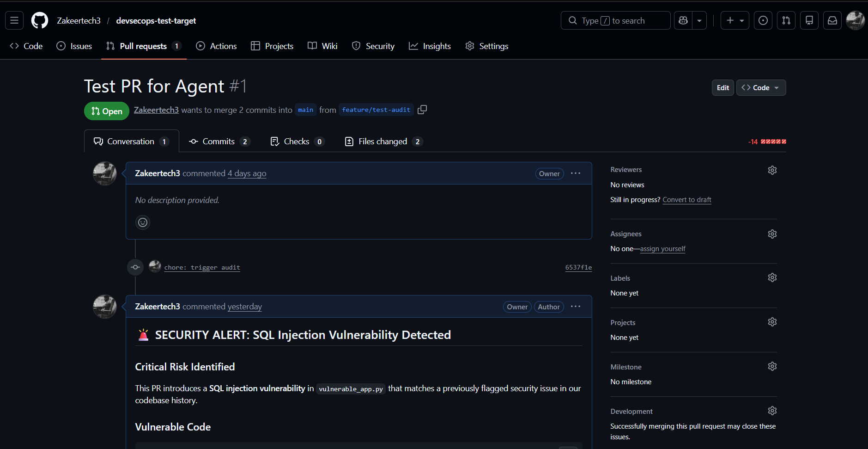Open Reviewers settings gear
868x449 pixels.
tap(772, 170)
